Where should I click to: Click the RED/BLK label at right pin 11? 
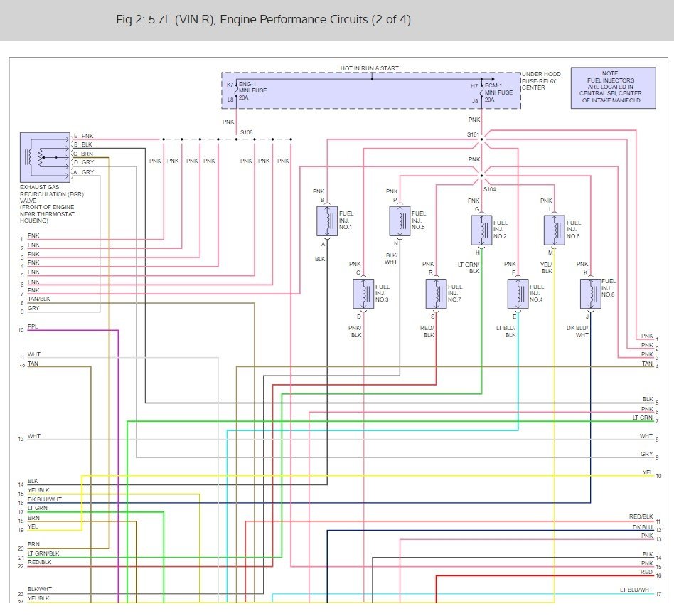tap(641, 516)
